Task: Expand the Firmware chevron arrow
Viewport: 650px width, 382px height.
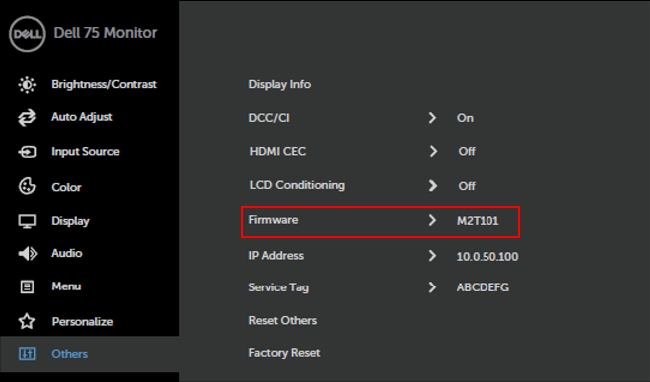Action: coord(432,220)
